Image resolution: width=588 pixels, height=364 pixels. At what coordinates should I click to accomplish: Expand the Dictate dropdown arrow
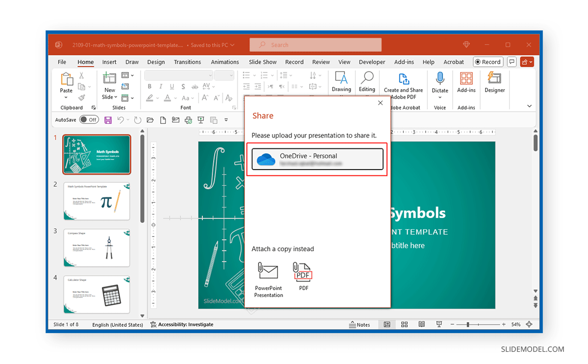click(440, 97)
